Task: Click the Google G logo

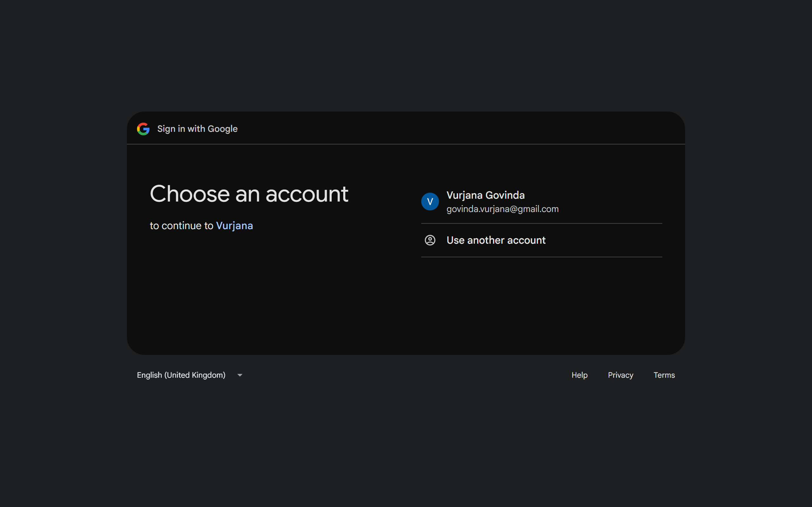Action: pos(143,129)
